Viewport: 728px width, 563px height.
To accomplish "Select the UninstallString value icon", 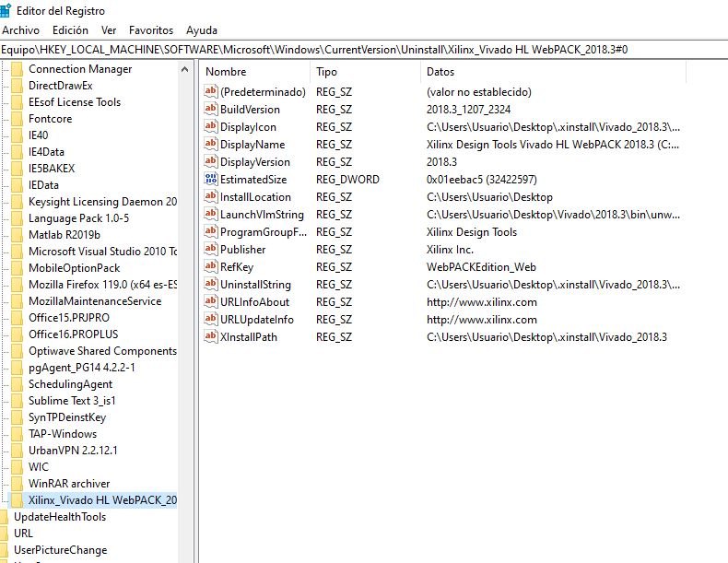I will click(x=210, y=285).
